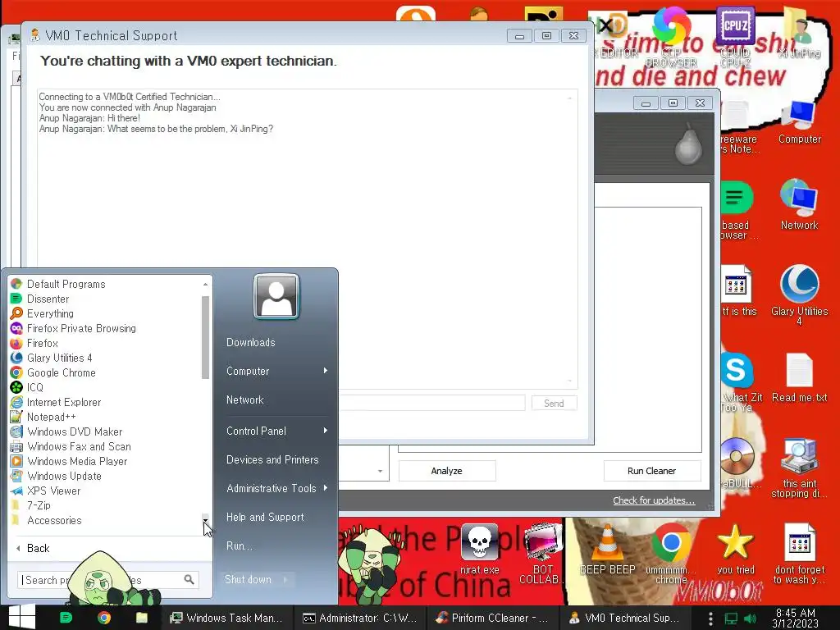Open the Shut down options arrow
Viewport: 840px width, 630px height.
[285, 579]
